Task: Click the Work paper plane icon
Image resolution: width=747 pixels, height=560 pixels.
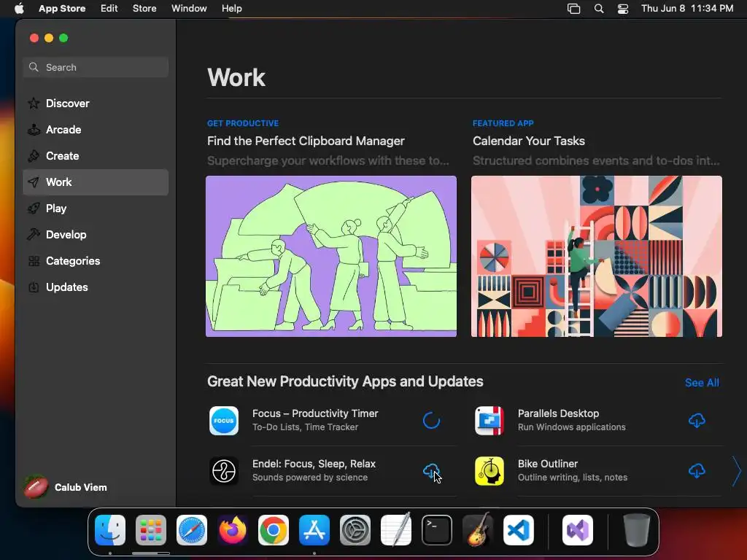Action: [34, 182]
